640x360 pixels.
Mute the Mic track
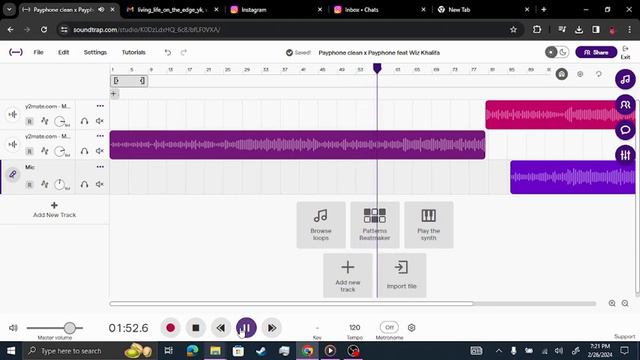(99, 184)
